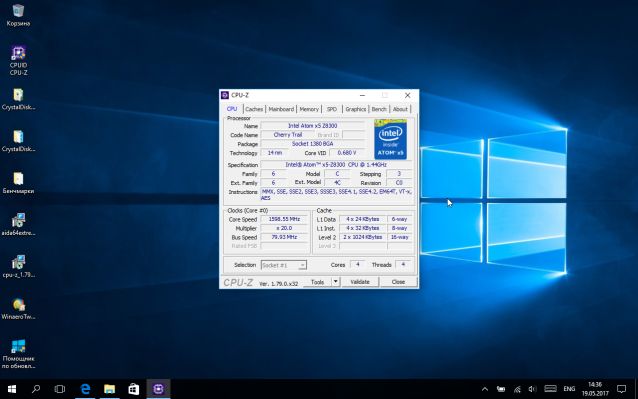
Task: Click the battery icon in system tray
Action: coord(501,389)
